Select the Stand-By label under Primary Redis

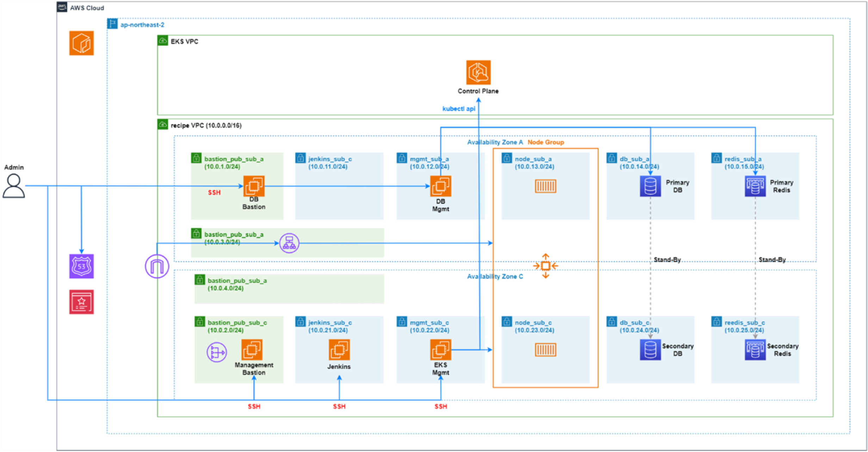pos(772,260)
